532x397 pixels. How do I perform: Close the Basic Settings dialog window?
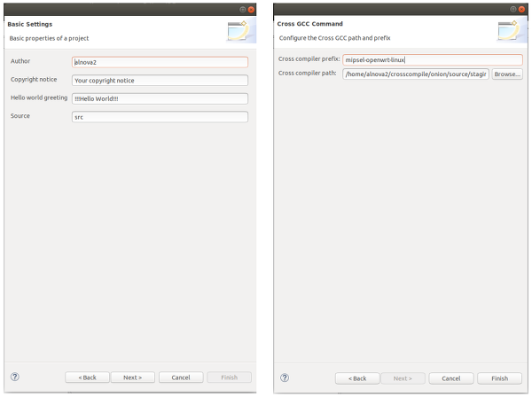pyautogui.click(x=251, y=10)
